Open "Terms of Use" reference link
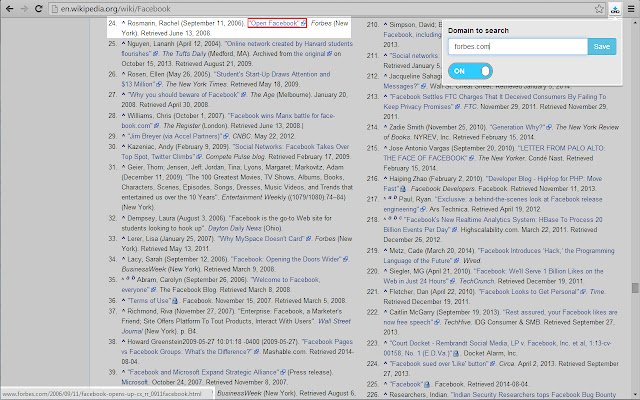Viewport: 640px width, 400px height. 149,300
